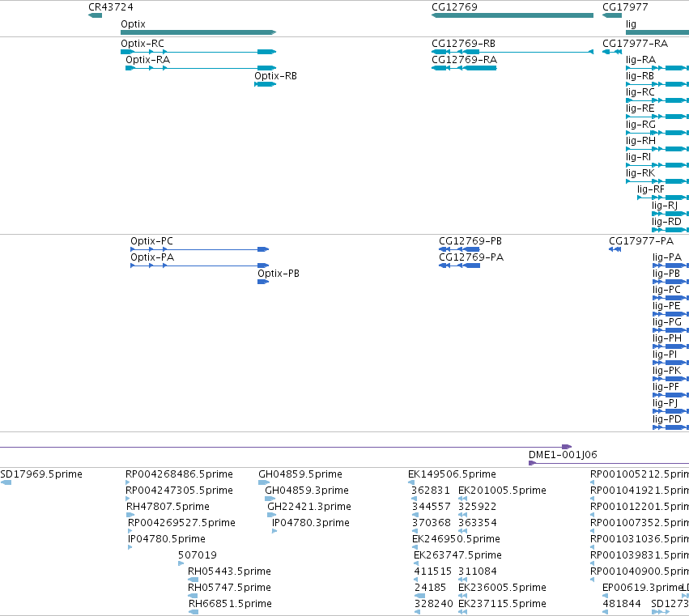Click the CG17977-RA transcript label
This screenshot has height=616, width=689.
pyautogui.click(x=635, y=44)
